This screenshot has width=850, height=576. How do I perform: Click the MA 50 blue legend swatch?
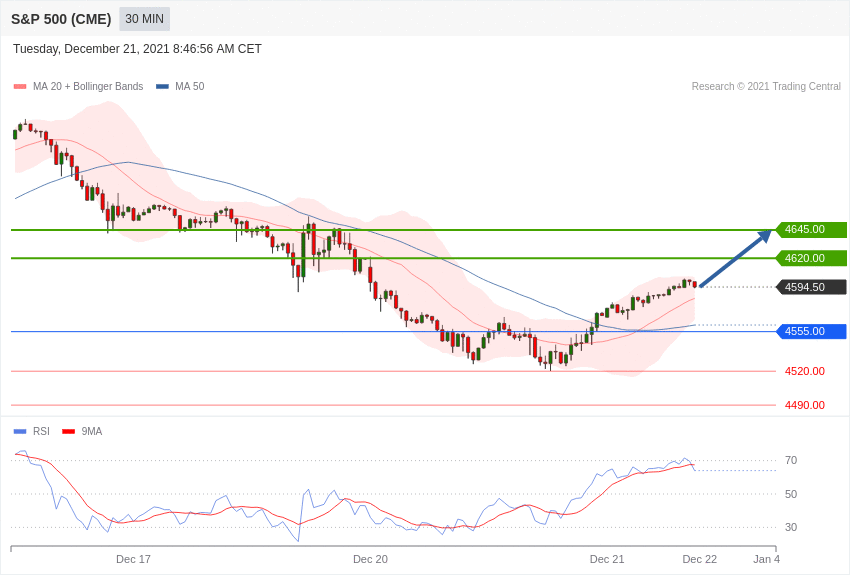(x=162, y=87)
